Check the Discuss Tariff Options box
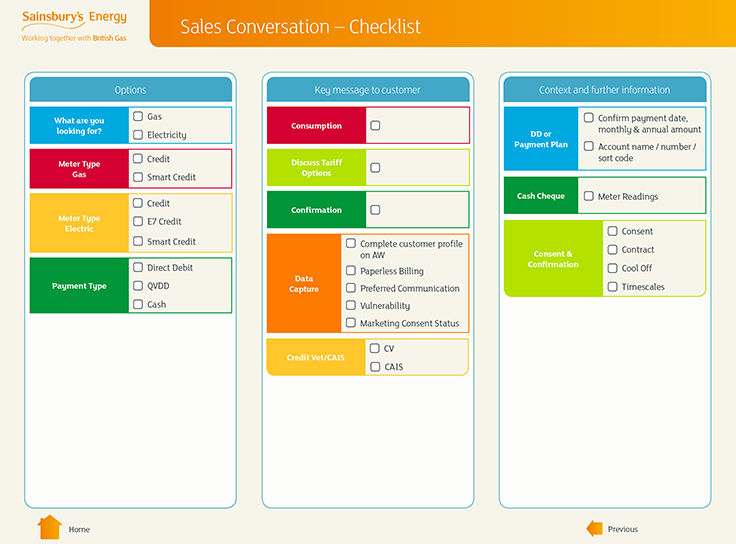 [375, 168]
